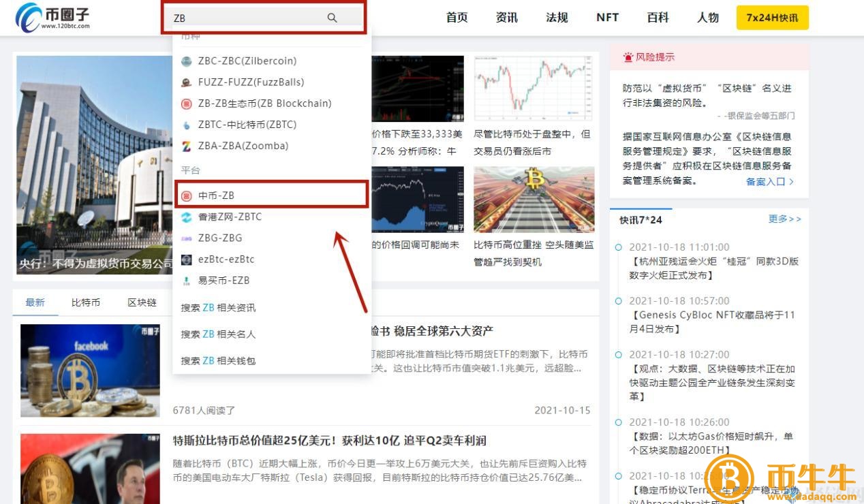
Task: Click the red 风险提示 alarm icon
Action: (x=628, y=57)
